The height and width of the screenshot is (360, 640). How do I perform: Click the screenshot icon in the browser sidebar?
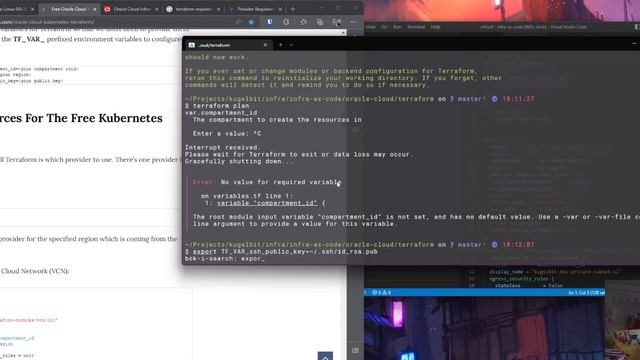point(356,350)
